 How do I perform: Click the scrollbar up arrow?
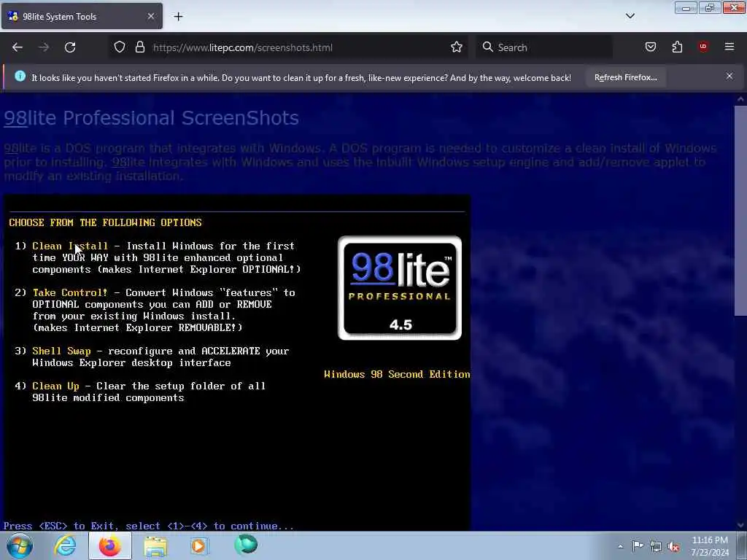click(740, 99)
